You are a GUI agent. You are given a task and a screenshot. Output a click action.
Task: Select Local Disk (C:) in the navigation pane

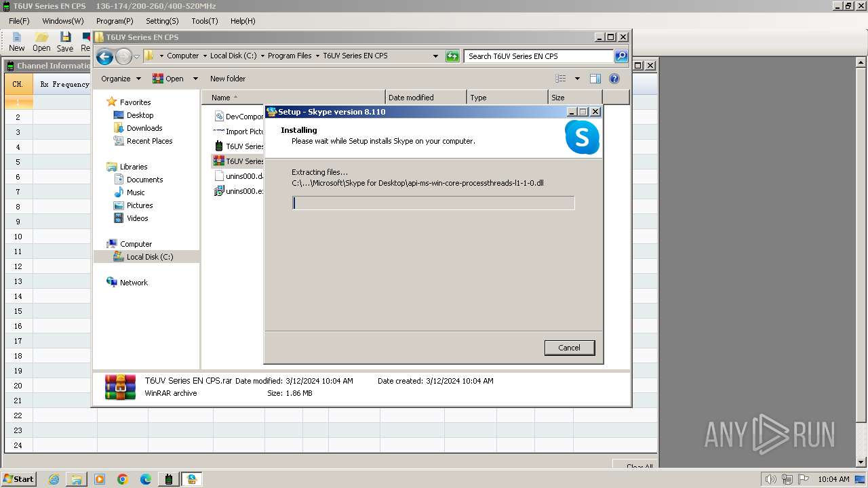point(149,257)
